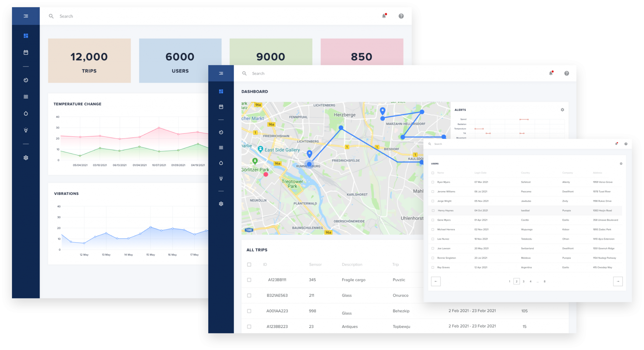Collapse the sidebar using the hamburger toggle
Image resolution: width=644 pixels, height=350 pixels.
click(x=221, y=73)
